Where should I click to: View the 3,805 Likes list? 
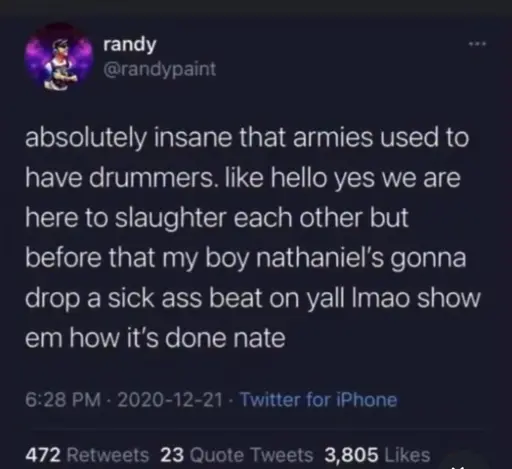click(x=377, y=455)
